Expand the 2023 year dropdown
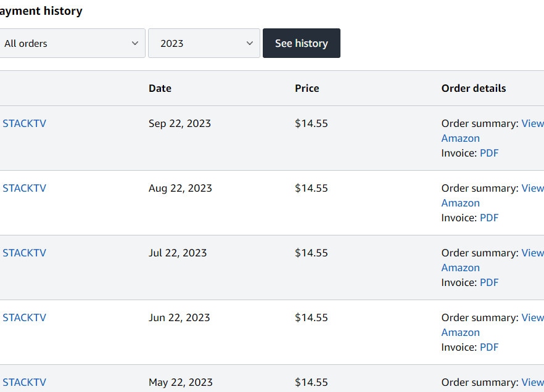The width and height of the screenshot is (544, 392). click(204, 43)
